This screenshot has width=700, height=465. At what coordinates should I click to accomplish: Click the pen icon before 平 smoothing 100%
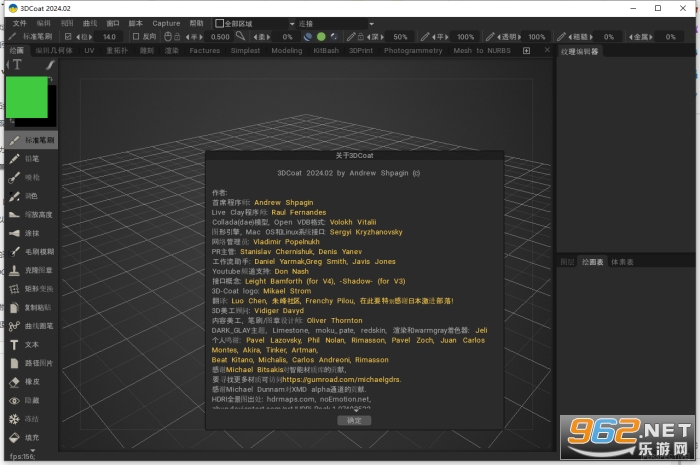pyautogui.click(x=425, y=37)
